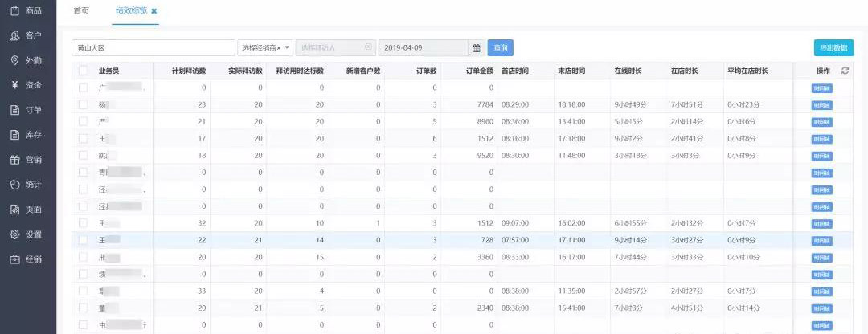Select the checkbox of the row starting 08:16:00

click(83, 138)
